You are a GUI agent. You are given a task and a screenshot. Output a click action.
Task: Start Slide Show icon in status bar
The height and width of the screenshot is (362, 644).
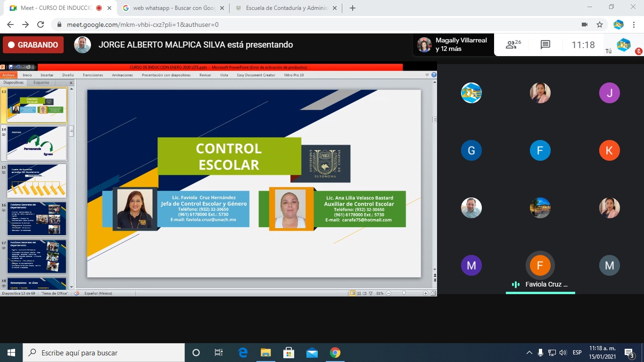371,293
